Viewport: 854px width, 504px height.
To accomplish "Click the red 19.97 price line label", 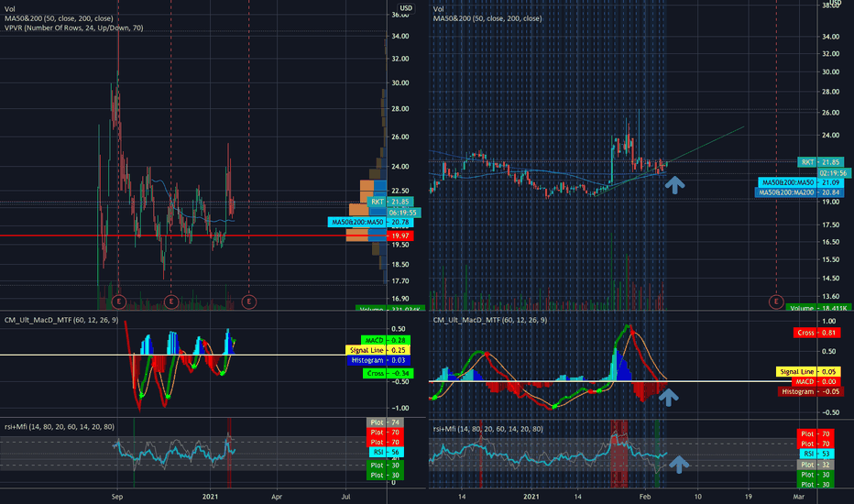I will pos(400,236).
